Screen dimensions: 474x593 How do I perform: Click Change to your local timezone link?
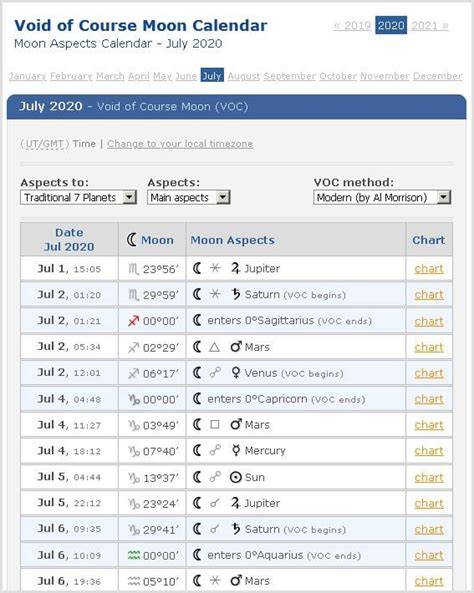coord(180,144)
